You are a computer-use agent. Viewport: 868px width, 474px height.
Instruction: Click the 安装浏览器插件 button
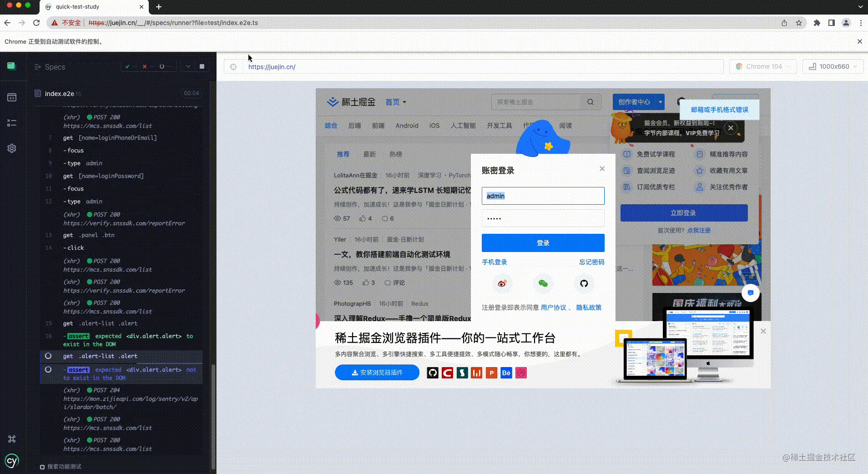coord(377,373)
